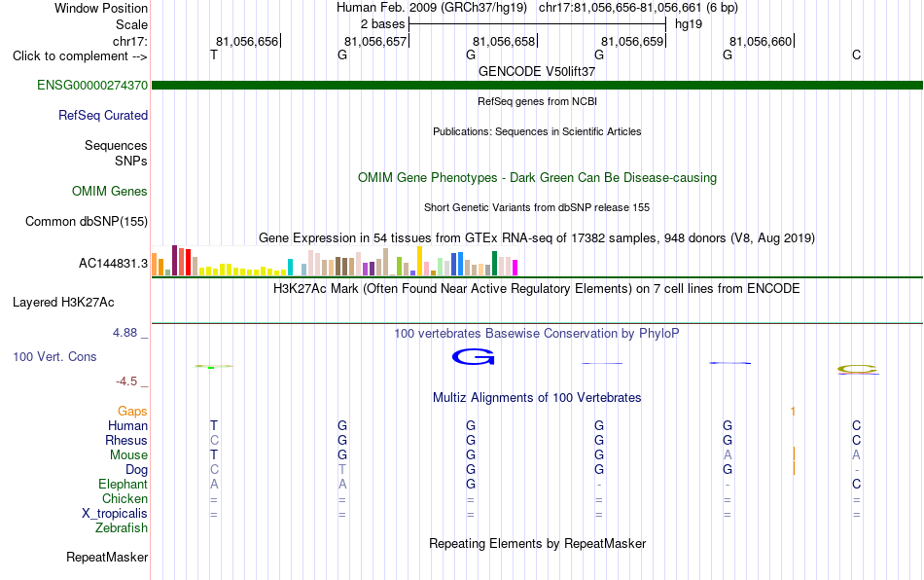Click the Sequences SNPs track label
Screen dimensions: 924x580
(116, 153)
